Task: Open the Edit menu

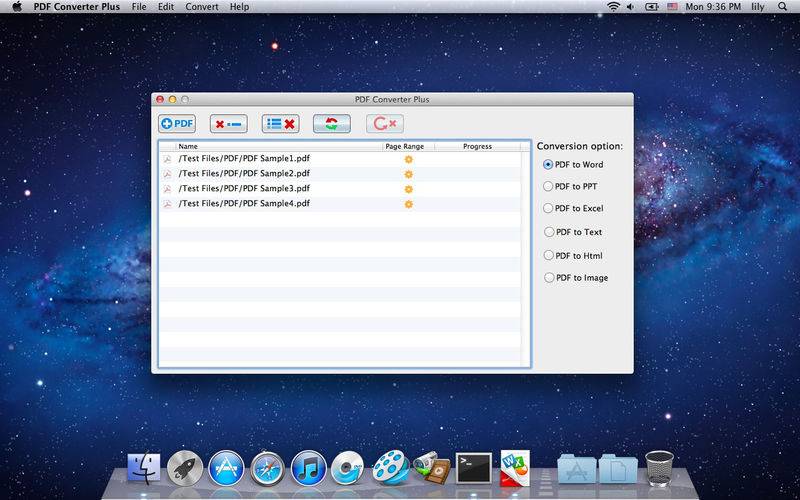Action: (166, 7)
